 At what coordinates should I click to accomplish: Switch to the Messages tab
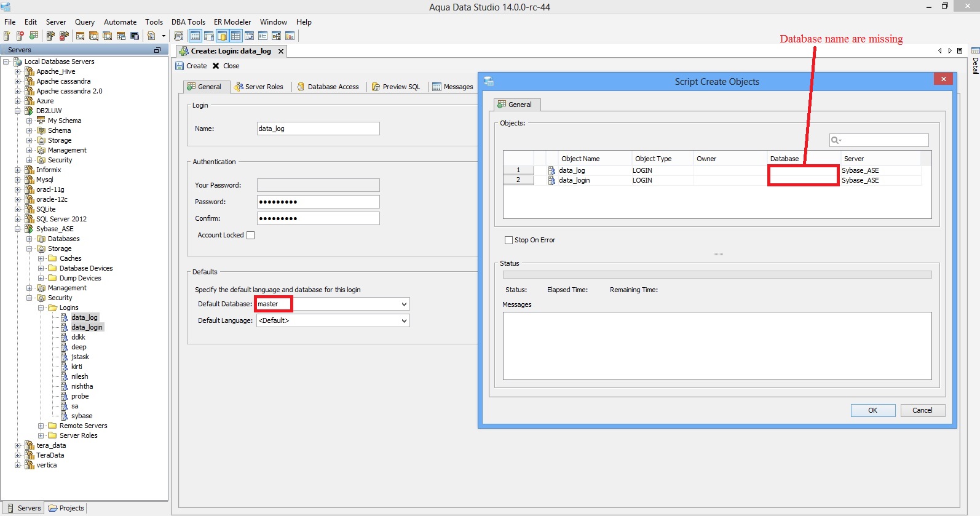click(452, 87)
